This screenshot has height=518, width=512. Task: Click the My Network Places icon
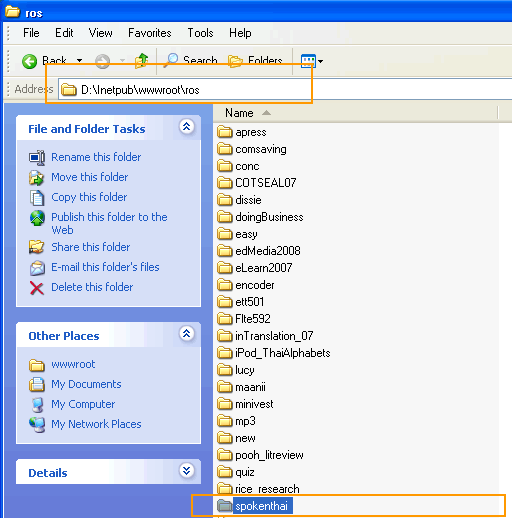[37, 425]
